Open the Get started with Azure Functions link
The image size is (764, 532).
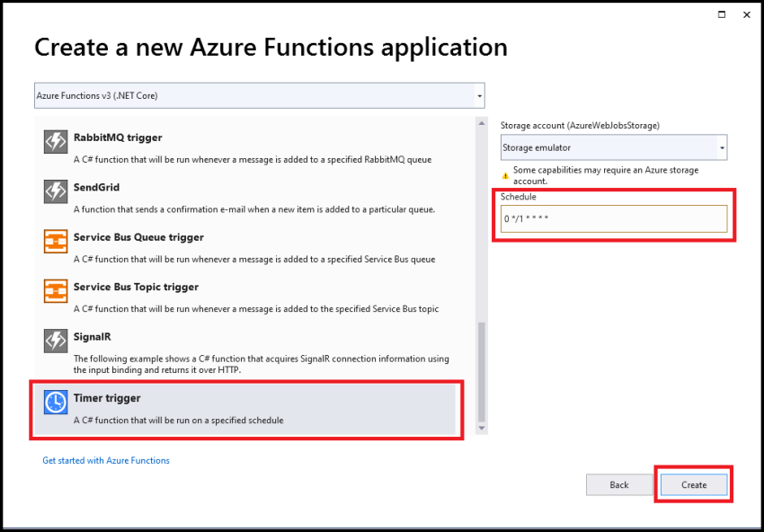(x=106, y=460)
